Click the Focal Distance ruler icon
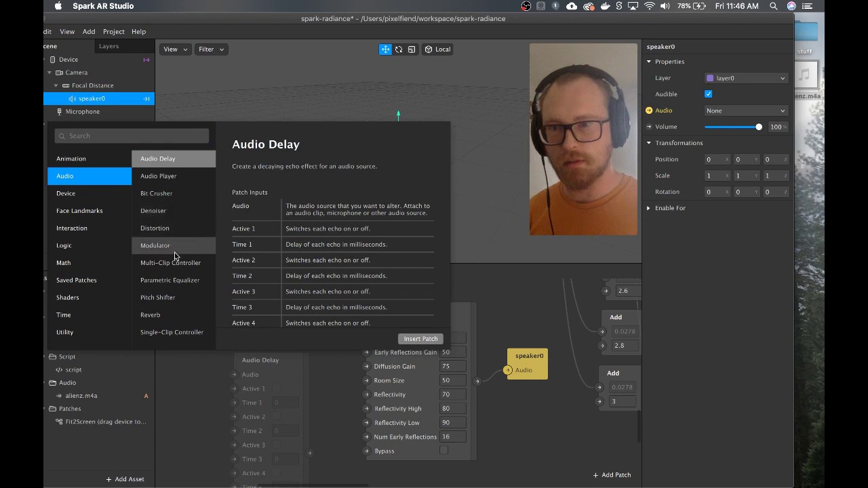This screenshot has height=488, width=868. [x=66, y=85]
